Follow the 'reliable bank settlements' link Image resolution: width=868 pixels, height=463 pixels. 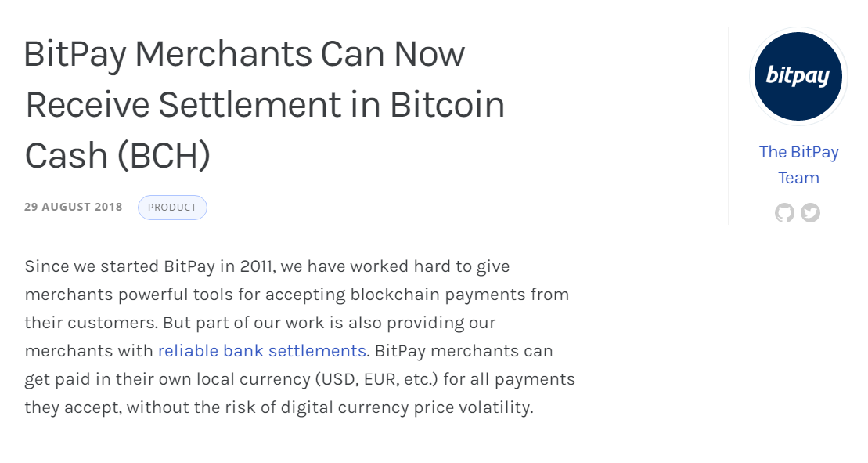pos(262,350)
